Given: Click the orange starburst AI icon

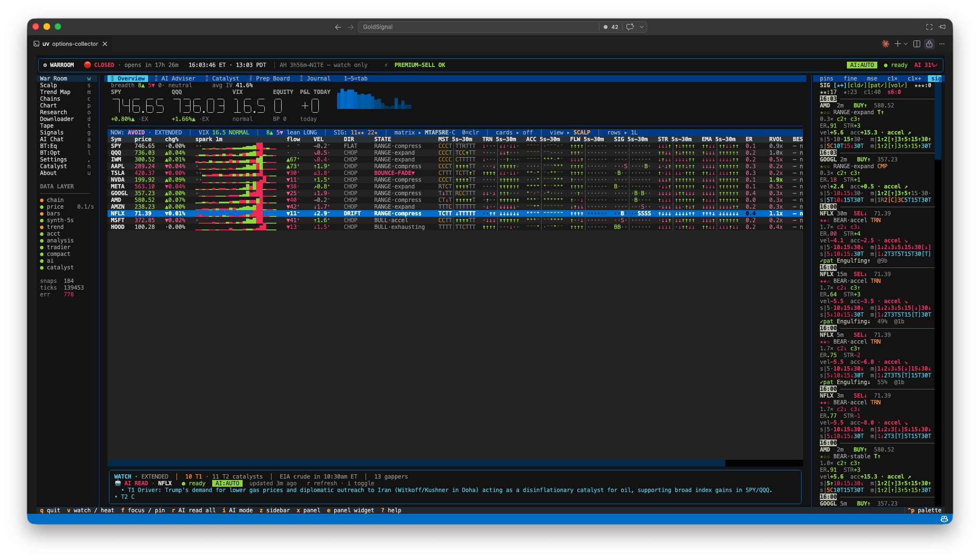Looking at the screenshot, I should [x=885, y=44].
